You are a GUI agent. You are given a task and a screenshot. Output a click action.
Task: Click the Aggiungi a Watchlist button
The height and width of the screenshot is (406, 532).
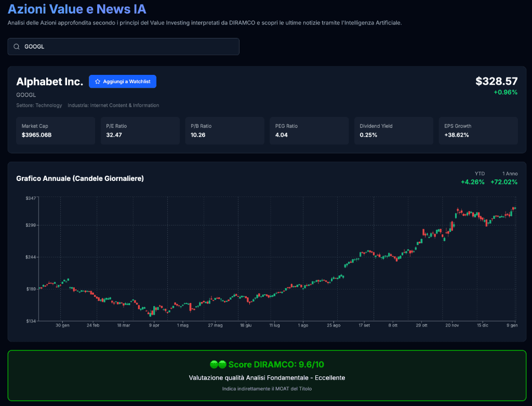[x=123, y=81]
